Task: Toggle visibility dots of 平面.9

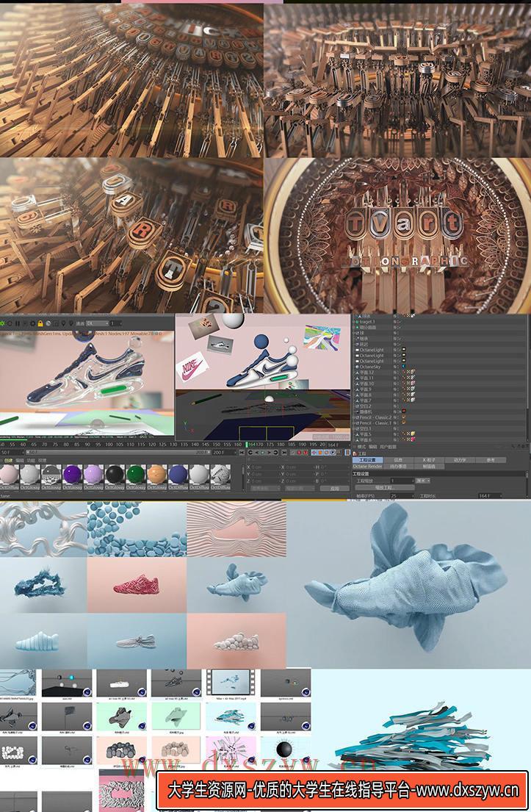Action: [397, 389]
